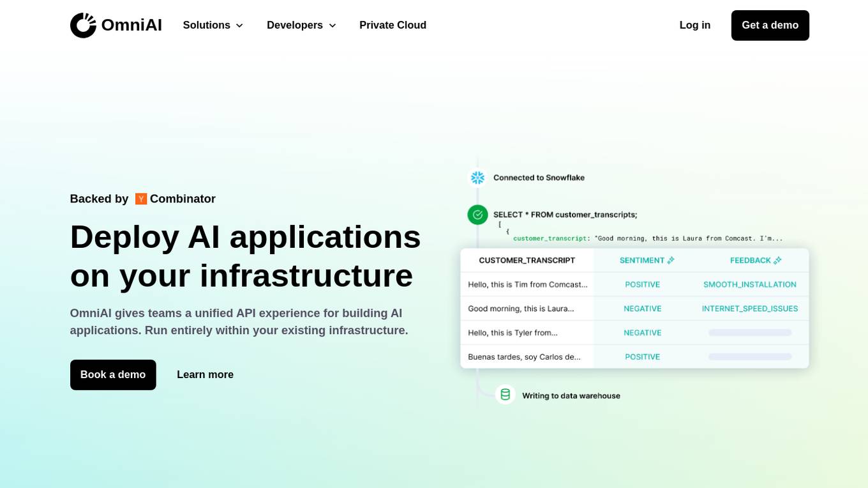Click the 'Writing to data warehouse' label
868x488 pixels.
click(571, 396)
